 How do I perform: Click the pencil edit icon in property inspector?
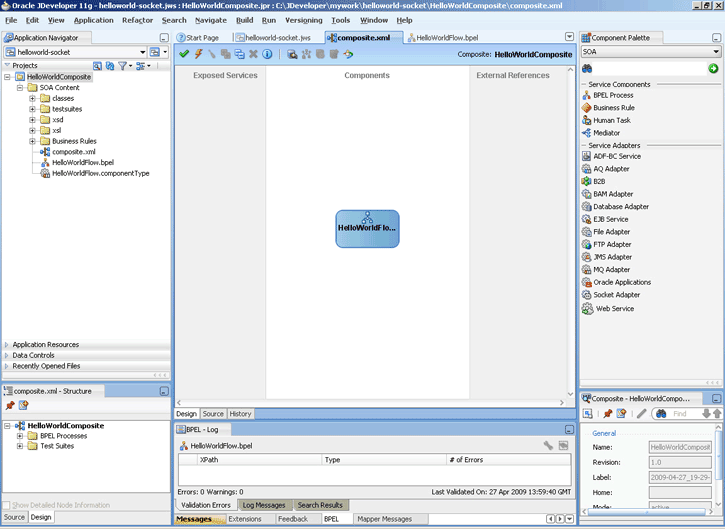point(641,413)
